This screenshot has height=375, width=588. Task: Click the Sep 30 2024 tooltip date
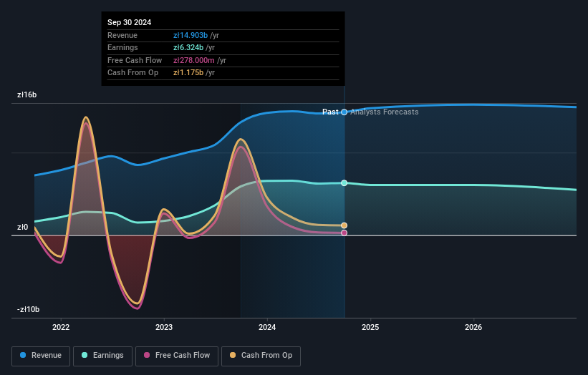[130, 22]
